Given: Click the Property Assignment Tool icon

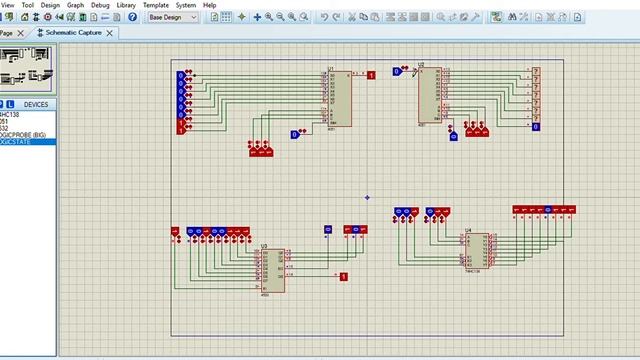Looking at the screenshot, I should click(524, 17).
